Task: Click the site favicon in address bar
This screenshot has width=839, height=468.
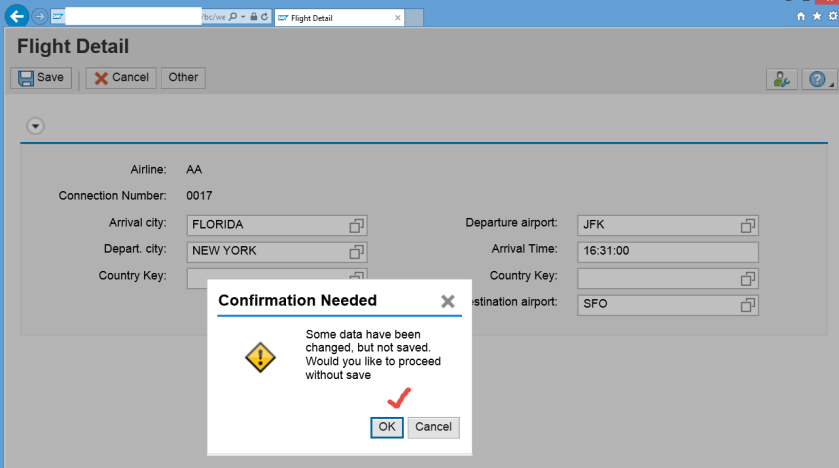Action: [57, 17]
